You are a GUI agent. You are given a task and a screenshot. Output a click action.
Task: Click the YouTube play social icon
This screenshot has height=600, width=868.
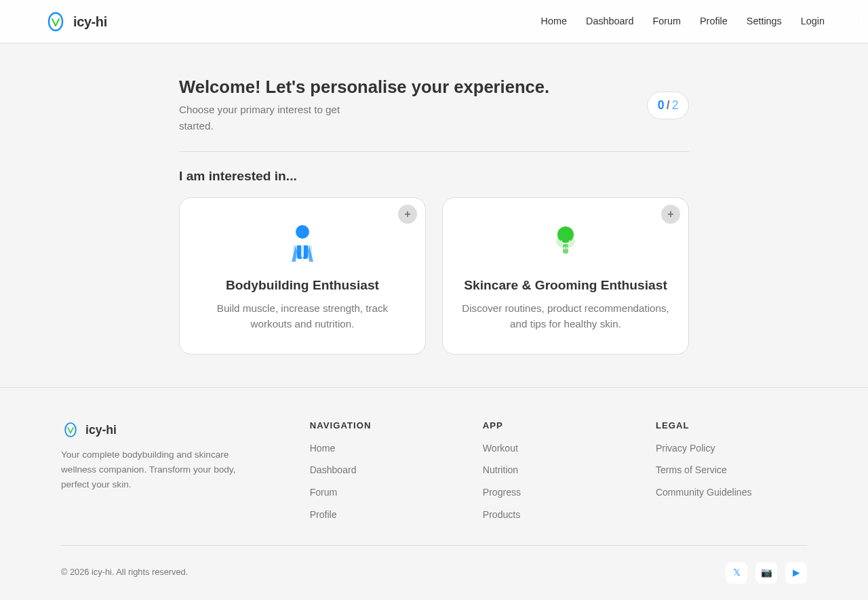tap(796, 573)
